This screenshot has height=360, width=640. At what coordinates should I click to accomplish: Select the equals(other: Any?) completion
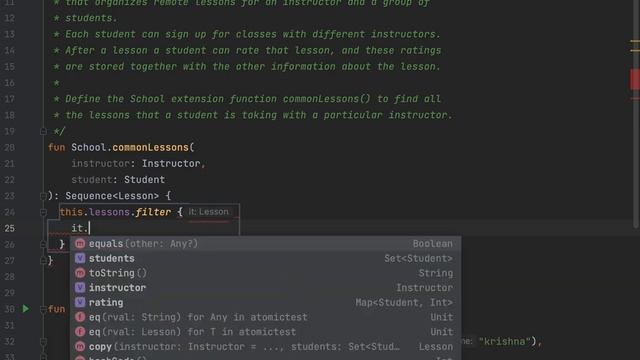pos(266,244)
